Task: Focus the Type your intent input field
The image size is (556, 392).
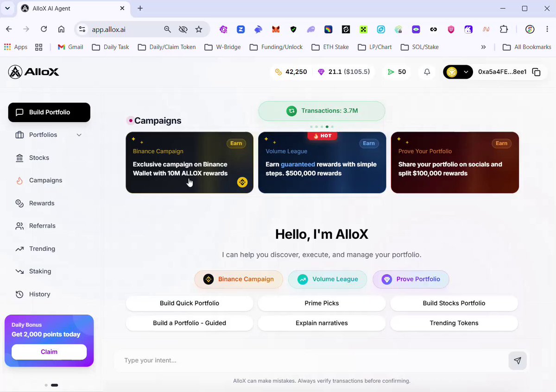Action: (310, 361)
